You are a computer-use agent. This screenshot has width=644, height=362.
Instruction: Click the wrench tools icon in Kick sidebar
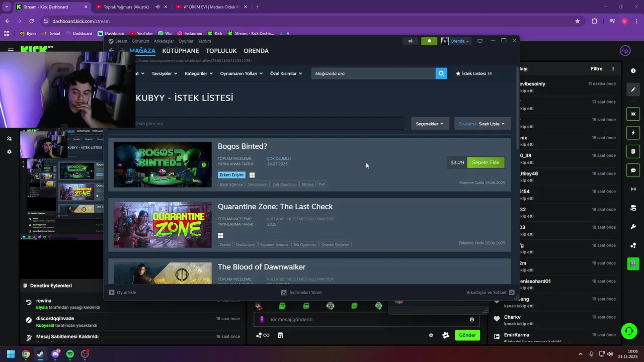point(633,226)
